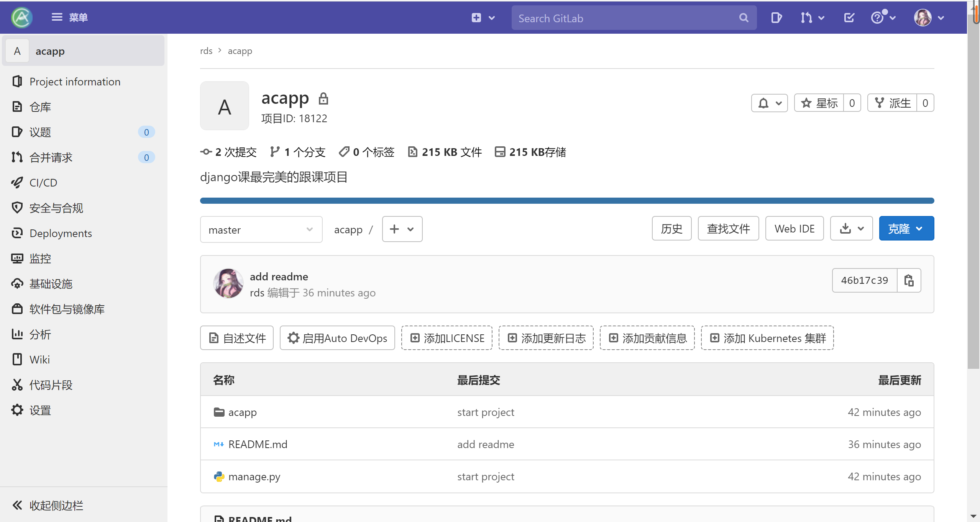Click acapp breadcrumb link
The width and height of the screenshot is (980, 522).
point(240,51)
